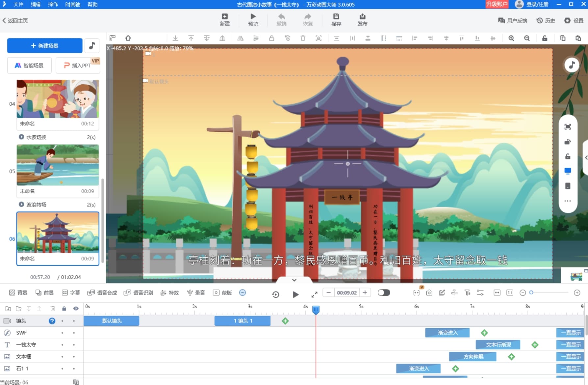Click the trash delete icon in canvas toolbar

click(303, 38)
